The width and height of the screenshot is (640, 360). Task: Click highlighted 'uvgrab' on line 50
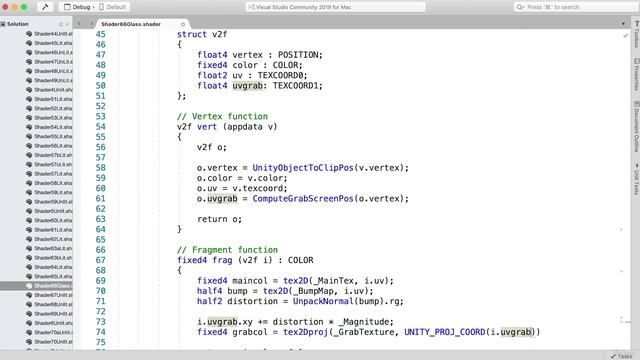(x=247, y=86)
